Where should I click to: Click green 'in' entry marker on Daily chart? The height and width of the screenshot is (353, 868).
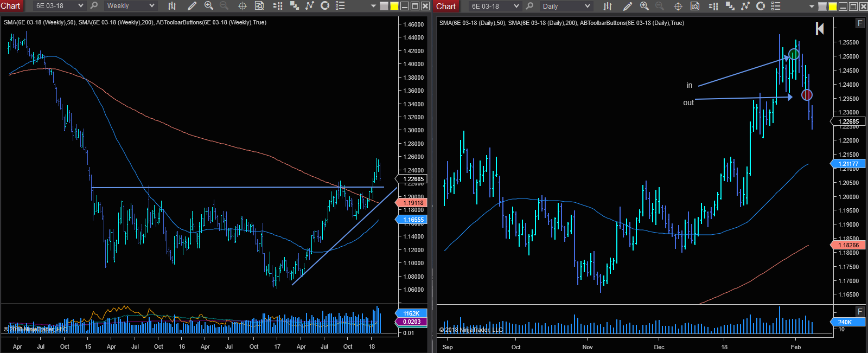pyautogui.click(x=794, y=54)
